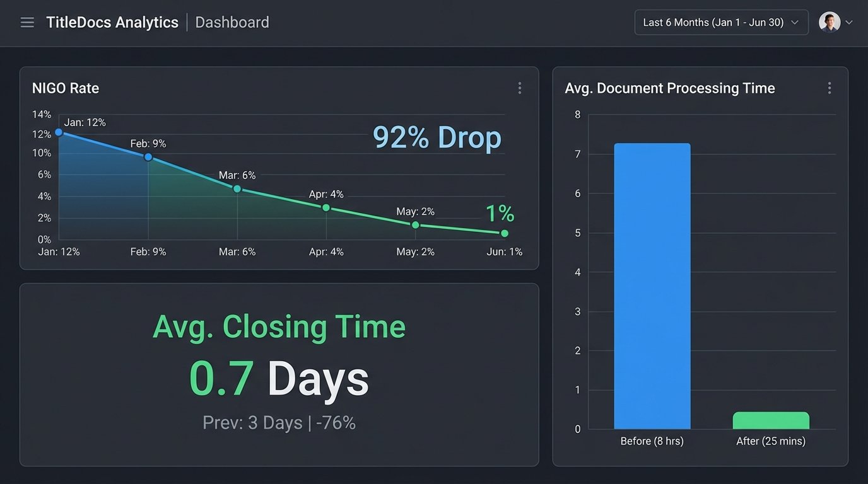
Task: Open the Last 6 Months date range dropdown
Action: click(721, 22)
